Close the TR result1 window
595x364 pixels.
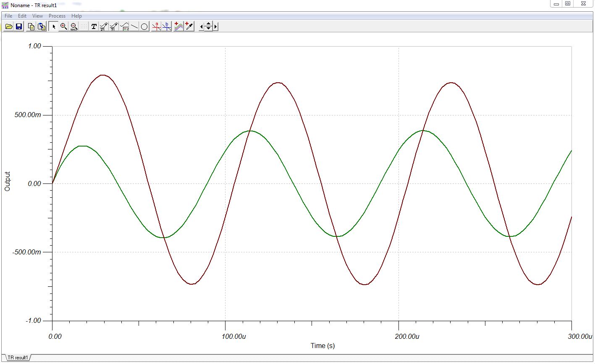click(x=583, y=4)
